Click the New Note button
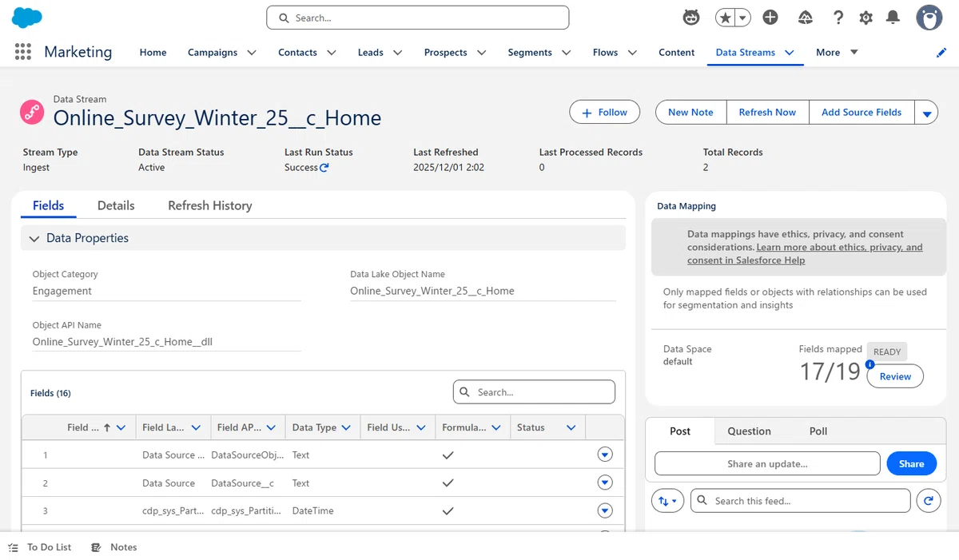959x560 pixels. click(690, 113)
